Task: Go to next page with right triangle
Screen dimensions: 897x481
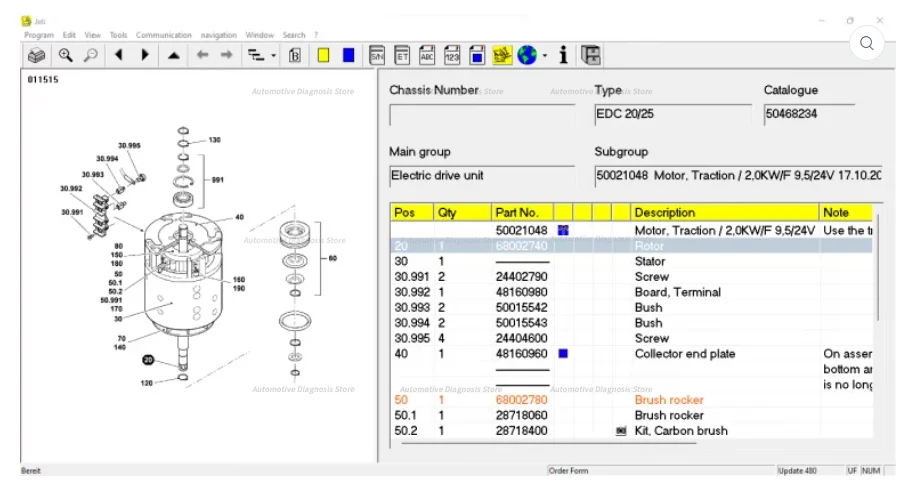Action: pos(145,56)
